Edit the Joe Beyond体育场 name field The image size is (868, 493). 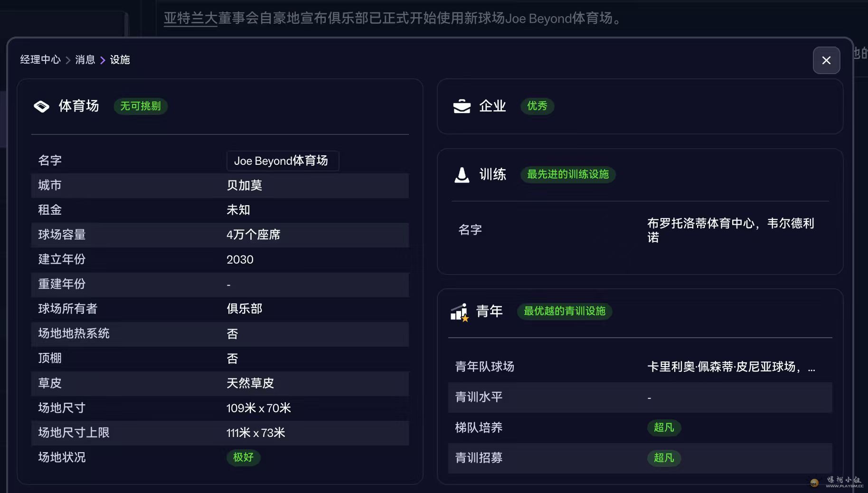click(x=283, y=161)
